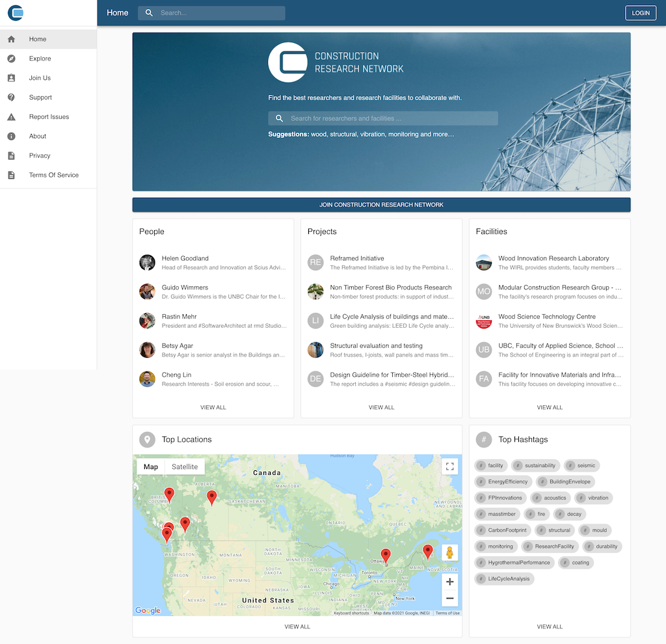This screenshot has height=644, width=666.
Task: Click the top bar search field
Action: 211,13
